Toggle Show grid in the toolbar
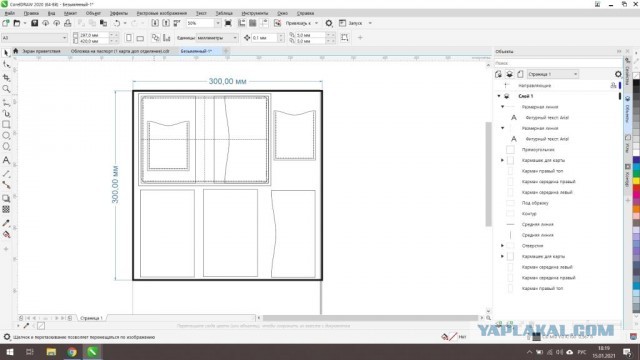Viewport: 640px width, 360px height. (253, 23)
